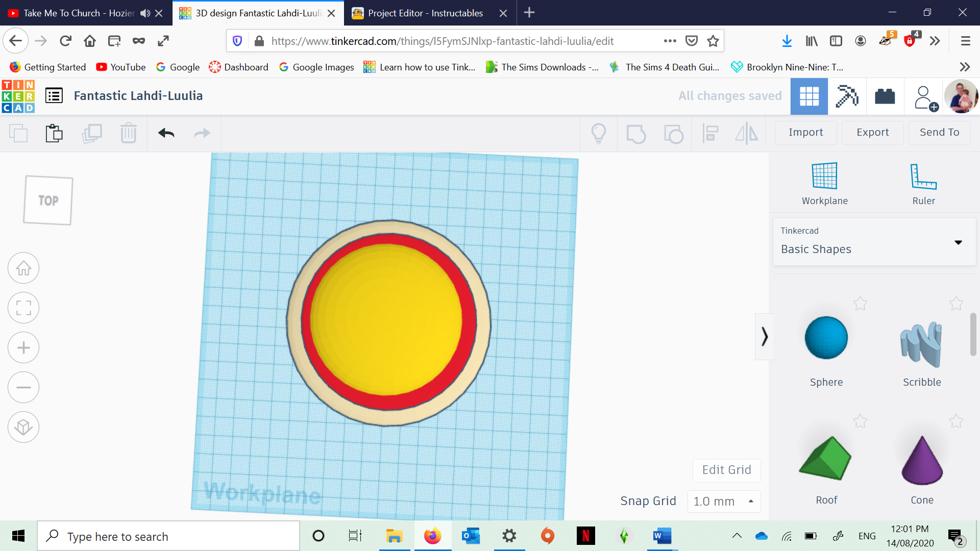The image size is (980, 551).
Task: Click the Import button
Action: click(x=806, y=133)
